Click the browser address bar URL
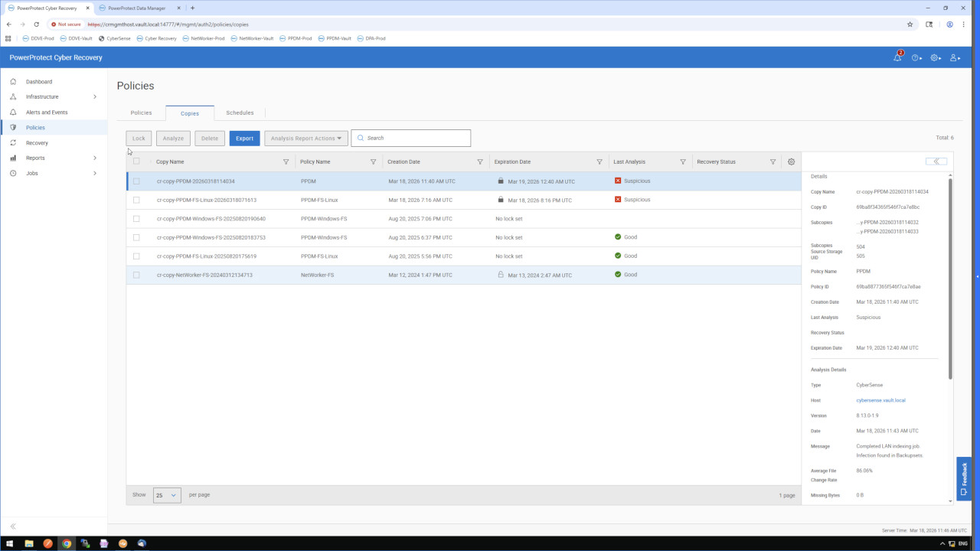The height and width of the screenshot is (551, 980). click(168, 24)
